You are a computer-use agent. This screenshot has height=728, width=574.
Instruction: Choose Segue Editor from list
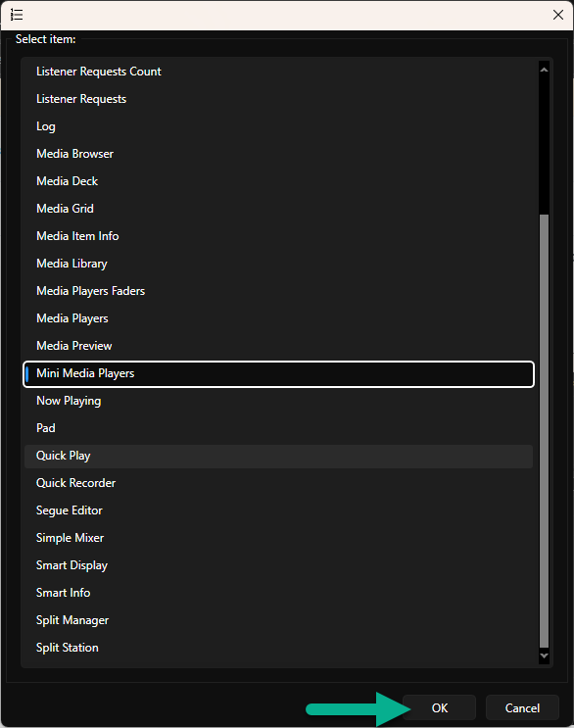point(278,510)
